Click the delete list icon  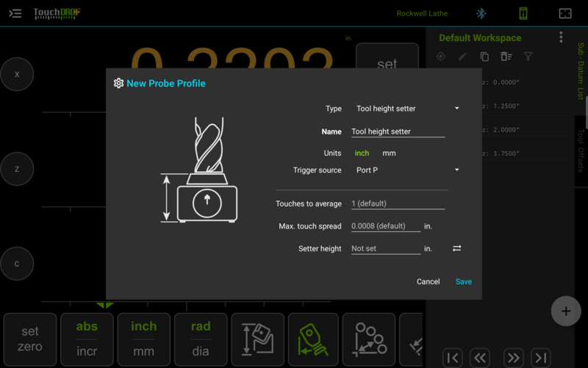(506, 57)
